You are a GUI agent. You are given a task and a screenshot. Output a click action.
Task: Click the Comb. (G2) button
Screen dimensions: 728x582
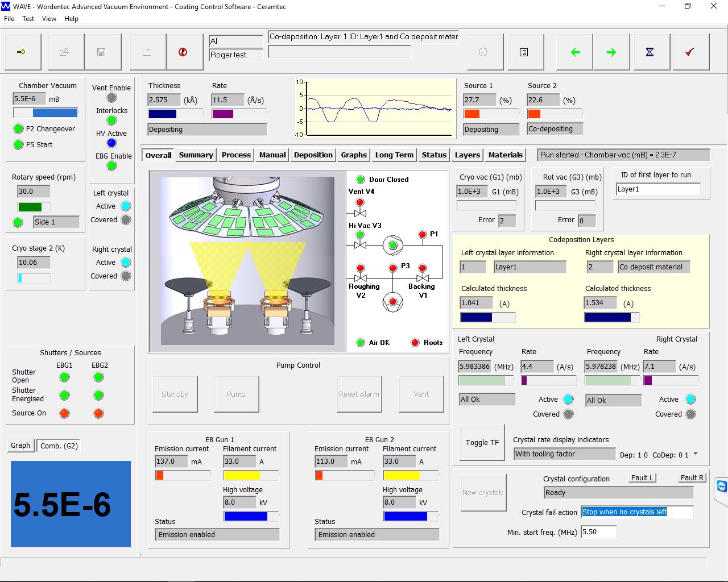coord(59,446)
